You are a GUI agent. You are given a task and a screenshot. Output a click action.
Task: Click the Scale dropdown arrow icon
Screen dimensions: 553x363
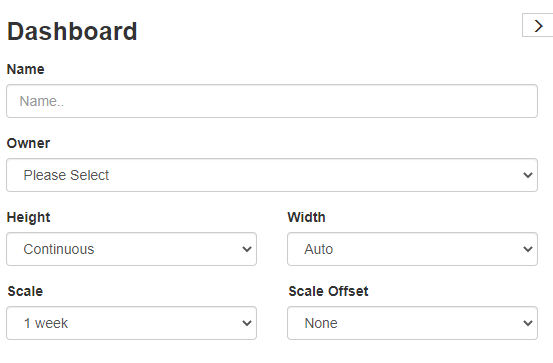click(247, 323)
